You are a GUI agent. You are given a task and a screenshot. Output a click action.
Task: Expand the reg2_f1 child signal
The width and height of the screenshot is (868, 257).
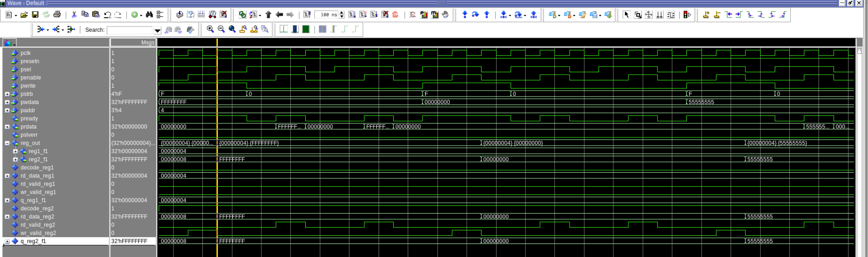pos(15,160)
